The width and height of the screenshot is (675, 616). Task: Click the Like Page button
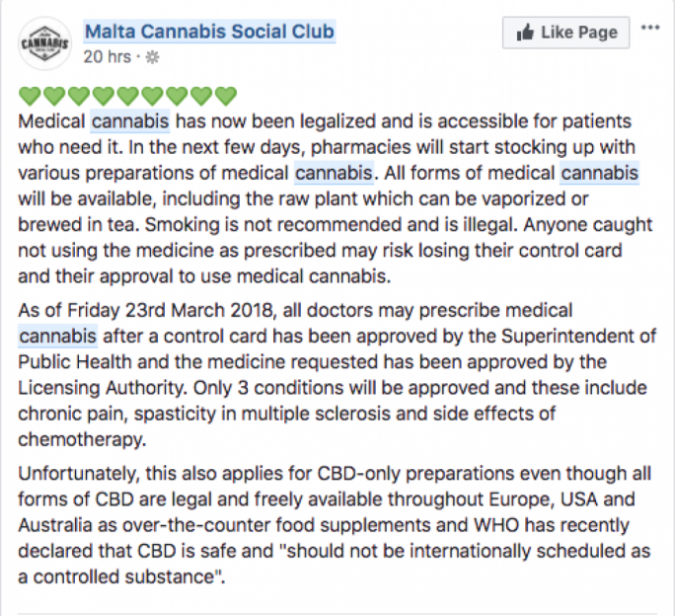tap(566, 33)
